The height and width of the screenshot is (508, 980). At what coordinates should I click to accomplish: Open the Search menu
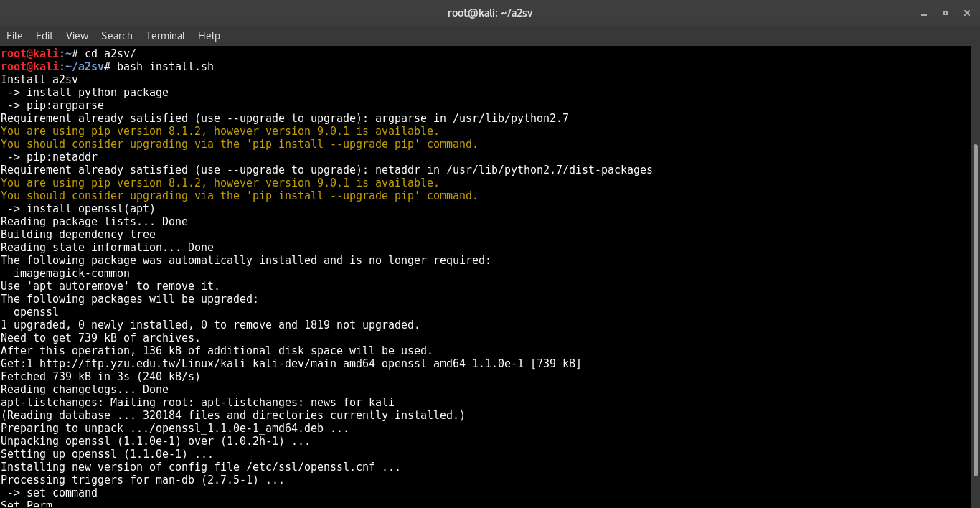116,35
